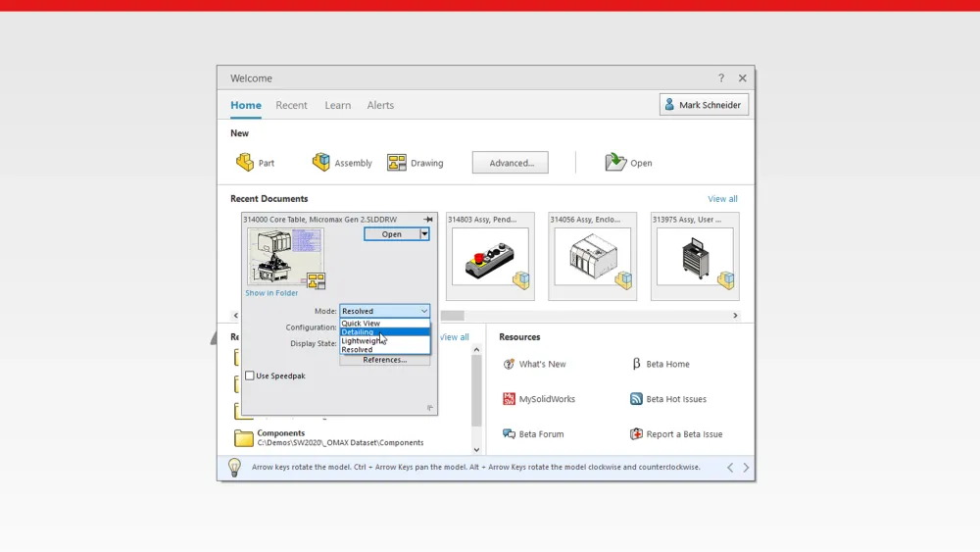This screenshot has width=980, height=552.
Task: Select Lightweight mode option
Action: [x=384, y=340]
